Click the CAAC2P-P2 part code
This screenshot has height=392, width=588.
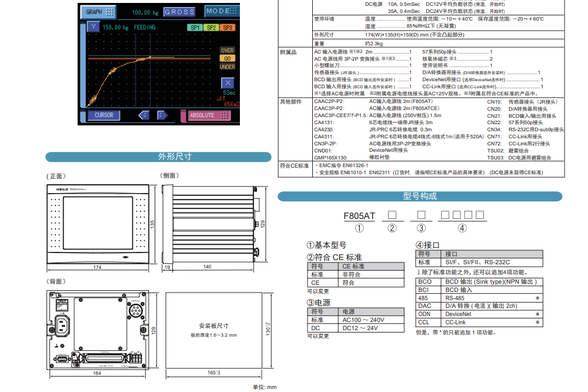coord(329,101)
